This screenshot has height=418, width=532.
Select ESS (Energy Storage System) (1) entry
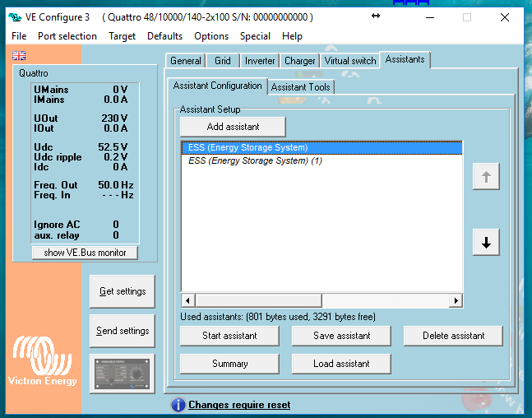point(322,160)
